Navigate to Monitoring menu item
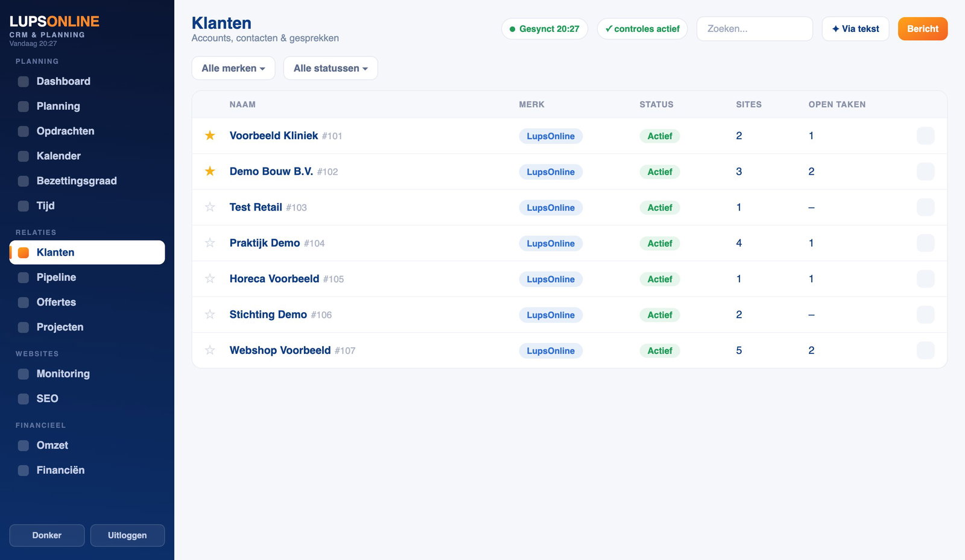This screenshot has height=560, width=965. point(87,374)
